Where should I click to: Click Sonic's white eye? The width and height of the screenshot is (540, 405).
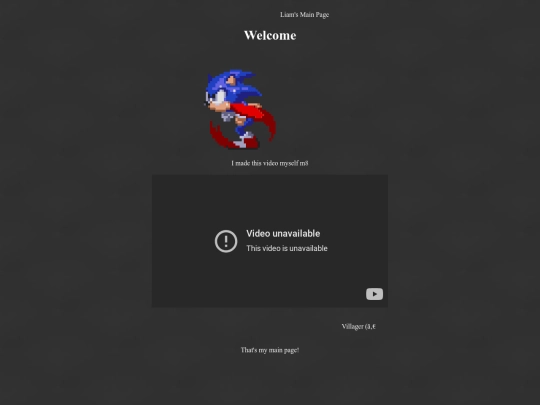(x=219, y=96)
